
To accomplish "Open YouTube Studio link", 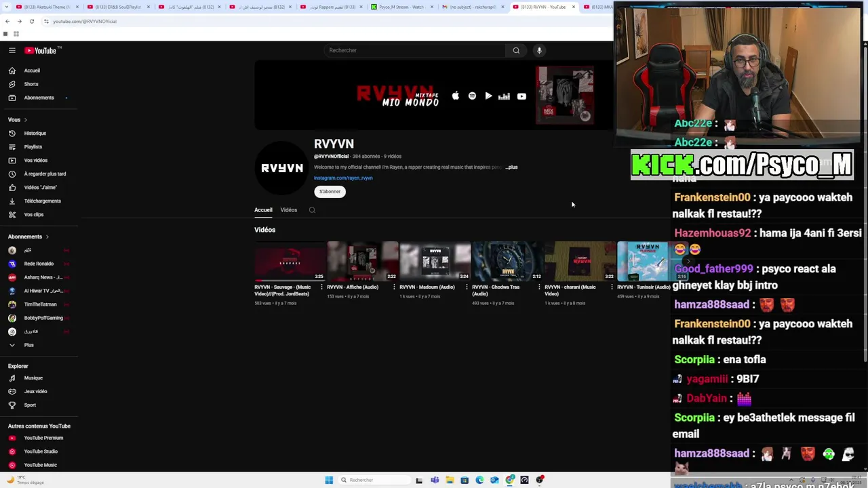I will (39, 451).
